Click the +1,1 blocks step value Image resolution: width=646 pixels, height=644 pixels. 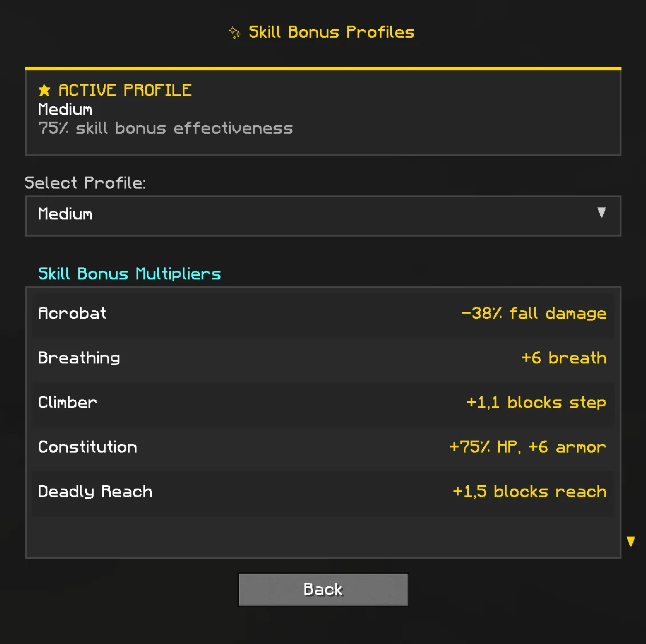point(536,403)
